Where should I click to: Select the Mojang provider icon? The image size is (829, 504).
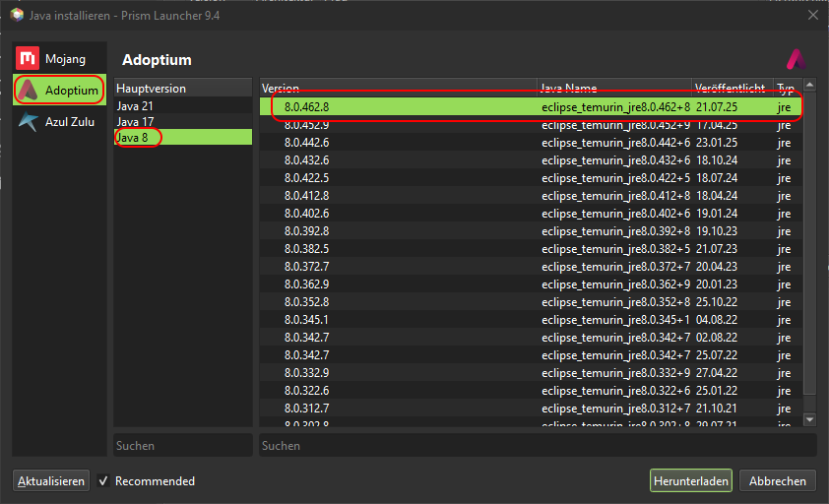(28, 58)
